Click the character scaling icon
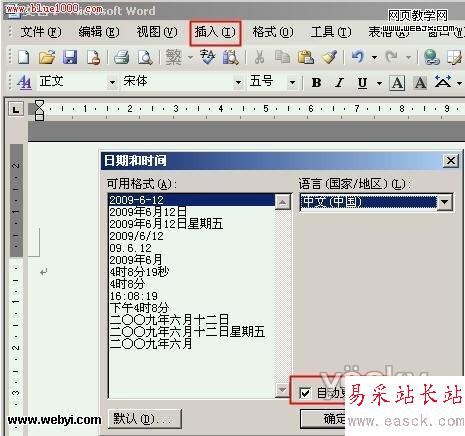Image resolution: width=465 pixels, height=436 pixels. point(443,82)
